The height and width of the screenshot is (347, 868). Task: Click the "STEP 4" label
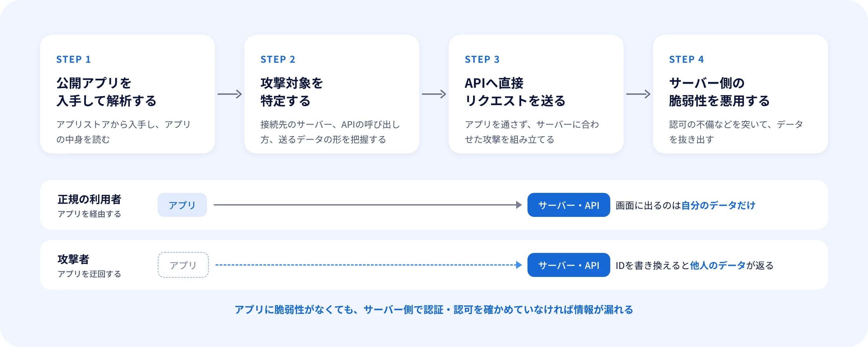pyautogui.click(x=686, y=59)
